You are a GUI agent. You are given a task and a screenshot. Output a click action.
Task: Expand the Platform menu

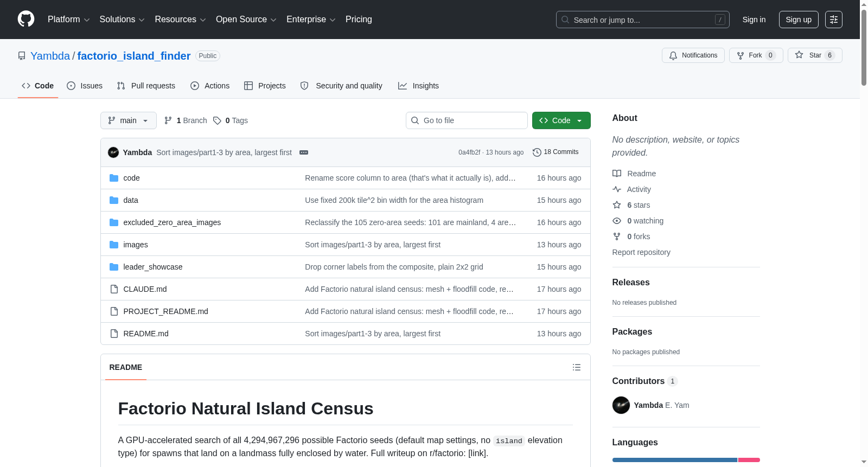click(x=69, y=20)
